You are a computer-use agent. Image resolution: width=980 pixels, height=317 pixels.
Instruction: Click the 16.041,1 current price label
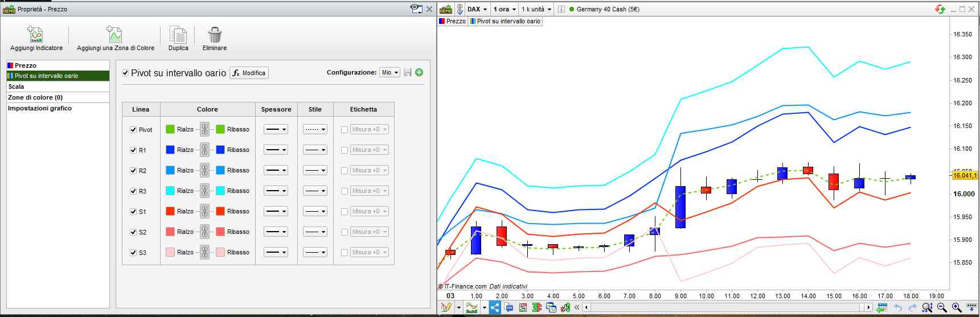pyautogui.click(x=965, y=175)
